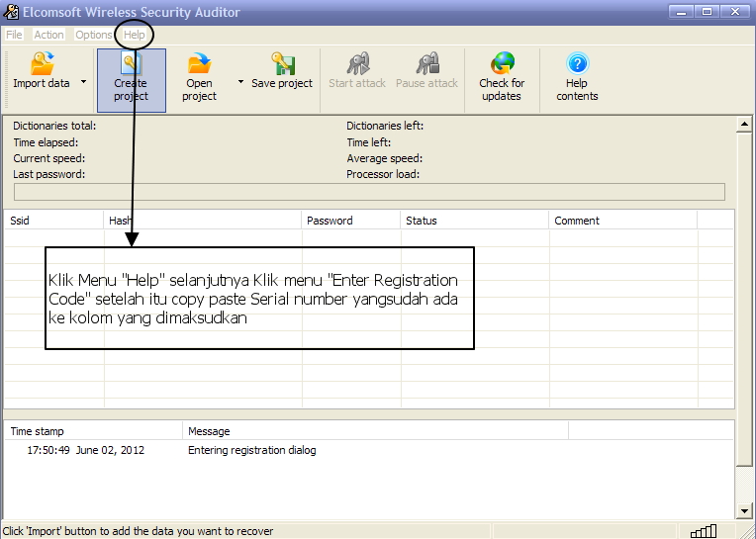756x539 pixels.
Task: Click the 'Time left:' label
Action: coord(369,142)
